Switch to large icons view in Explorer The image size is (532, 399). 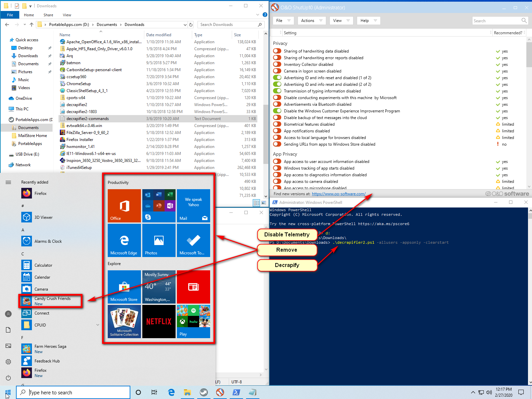tap(264, 202)
